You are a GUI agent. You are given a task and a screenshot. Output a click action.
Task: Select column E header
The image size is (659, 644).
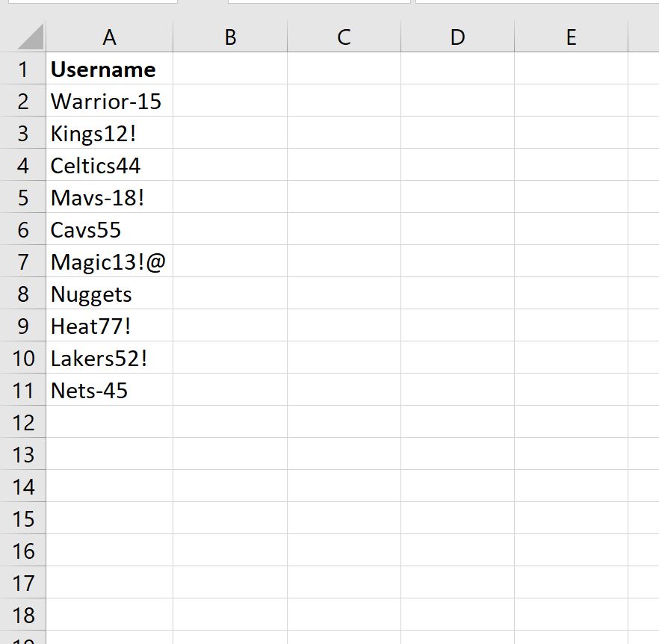click(571, 37)
